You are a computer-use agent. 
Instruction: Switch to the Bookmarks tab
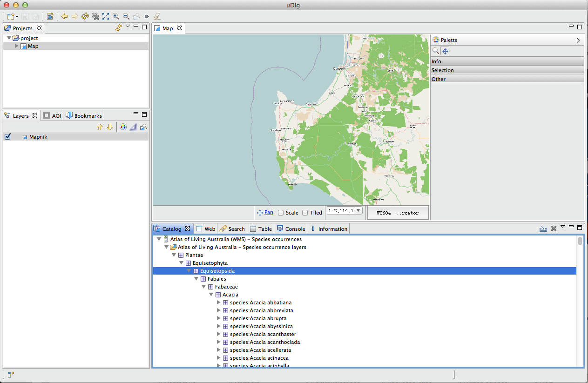pyautogui.click(x=84, y=116)
